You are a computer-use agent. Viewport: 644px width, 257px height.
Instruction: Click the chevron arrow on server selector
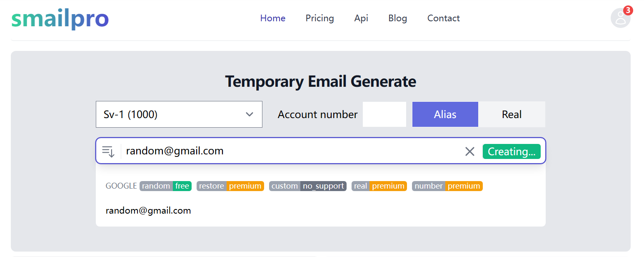250,114
